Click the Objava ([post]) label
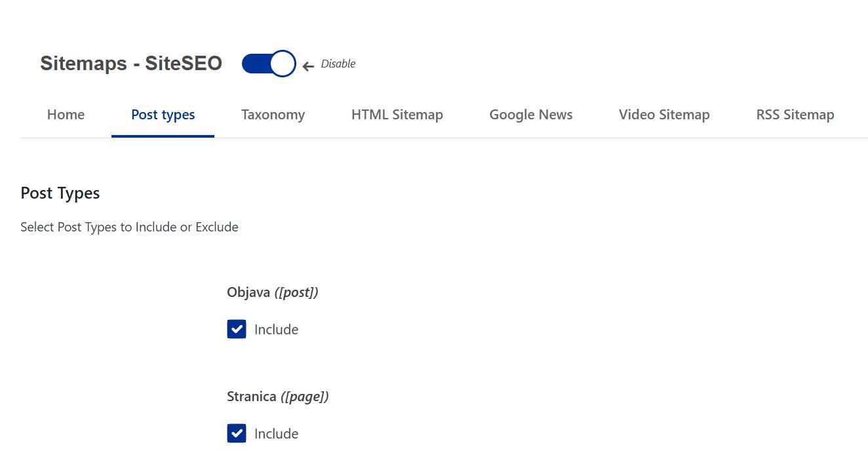Viewport: 868px width, 468px height. coord(272,292)
